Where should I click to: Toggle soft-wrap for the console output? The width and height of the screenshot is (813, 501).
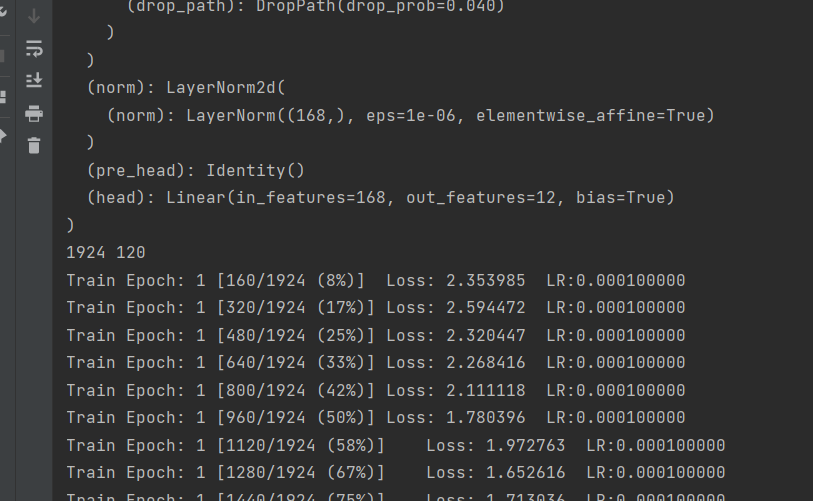pyautogui.click(x=34, y=49)
